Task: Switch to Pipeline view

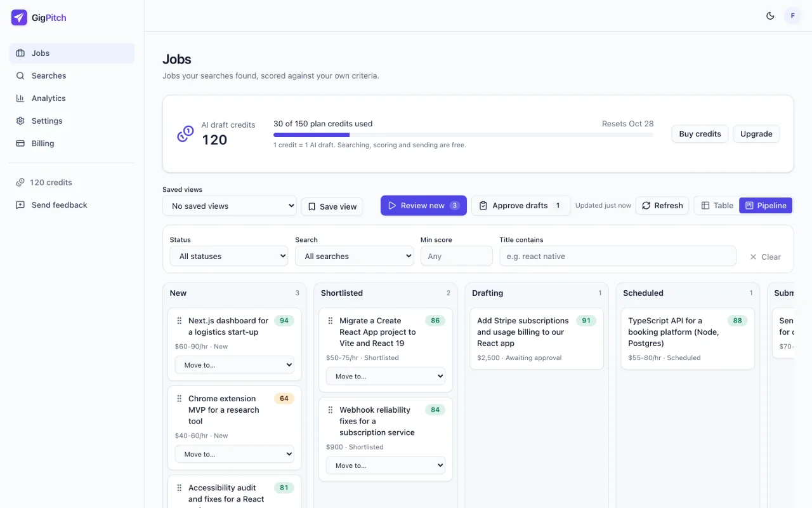Action: 766,206
